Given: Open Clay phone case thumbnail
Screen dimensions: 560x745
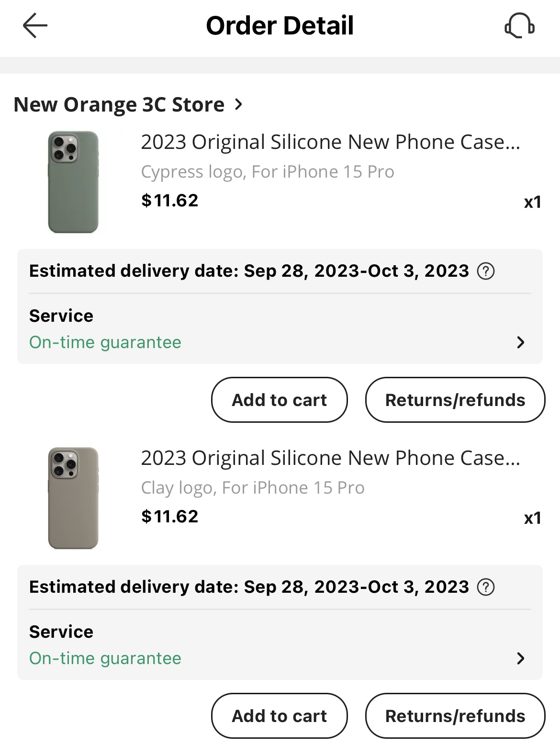Looking at the screenshot, I should pyautogui.click(x=73, y=498).
